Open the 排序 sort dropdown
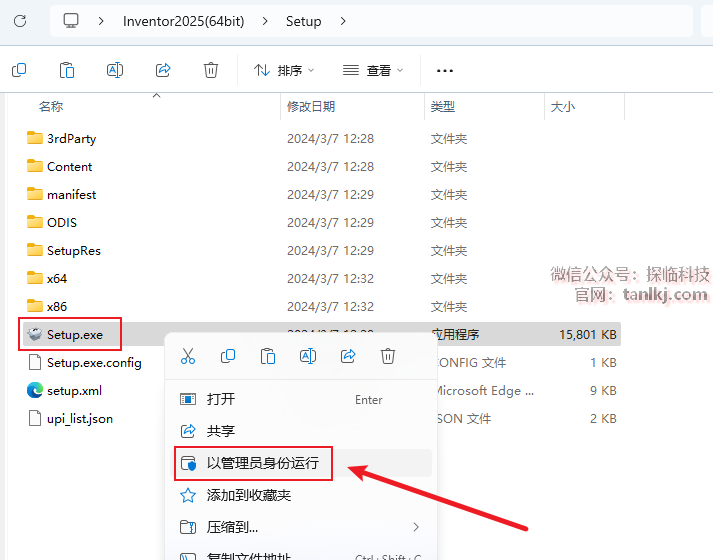713x560 pixels. coord(284,70)
